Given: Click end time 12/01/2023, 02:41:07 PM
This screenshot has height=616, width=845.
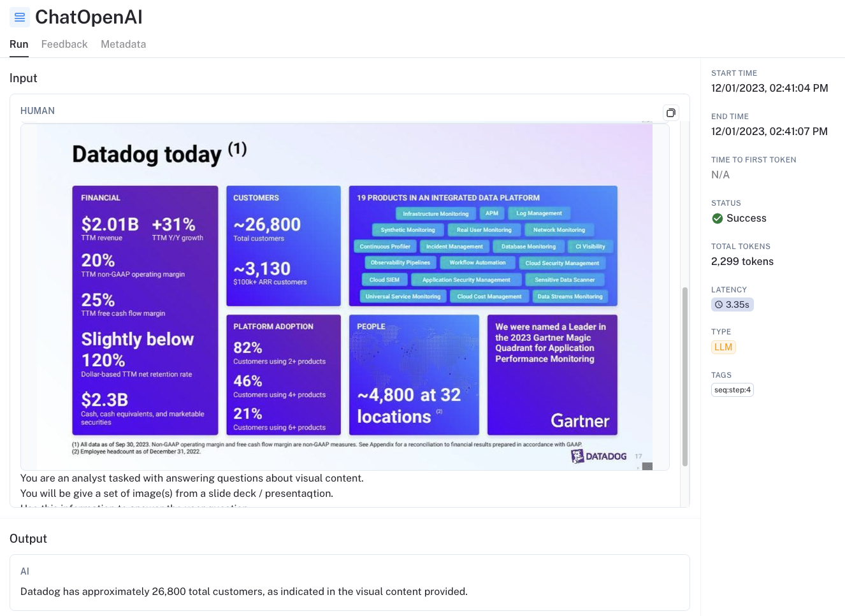Looking at the screenshot, I should (769, 132).
